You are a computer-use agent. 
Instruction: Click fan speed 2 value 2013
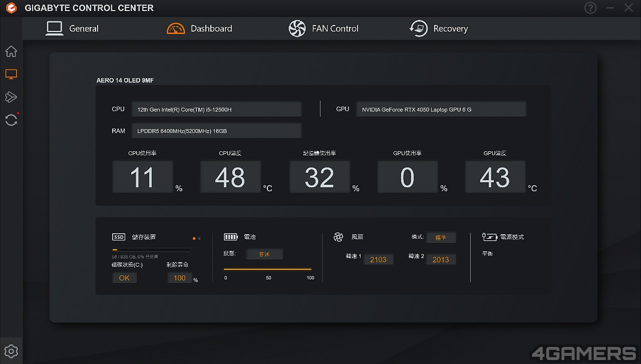(x=441, y=259)
